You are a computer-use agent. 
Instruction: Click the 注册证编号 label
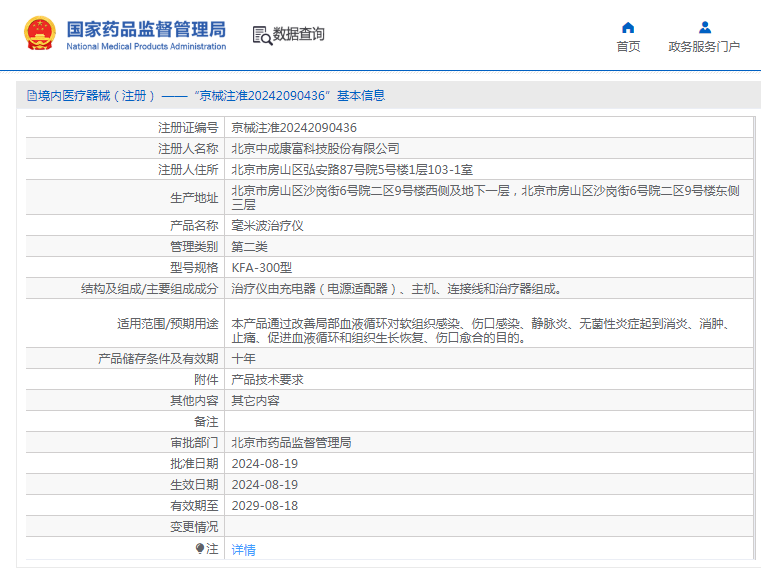[188, 128]
